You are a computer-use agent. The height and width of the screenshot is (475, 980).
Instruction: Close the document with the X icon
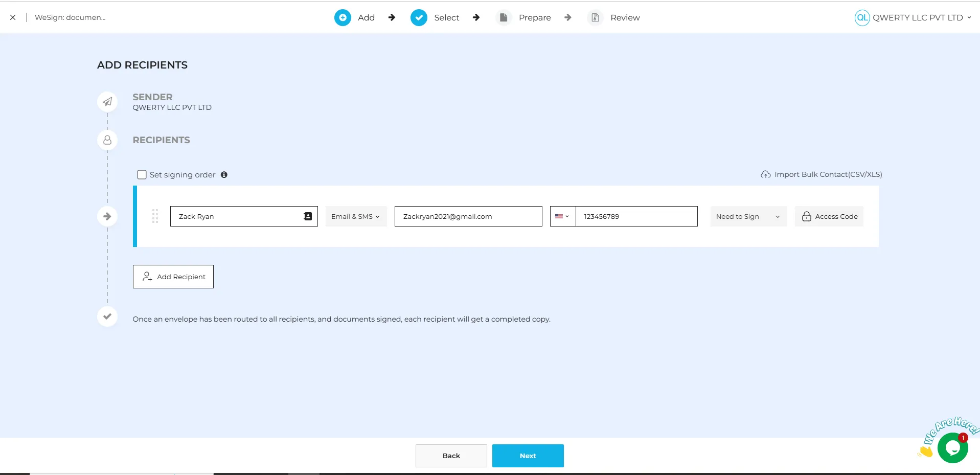tap(13, 17)
